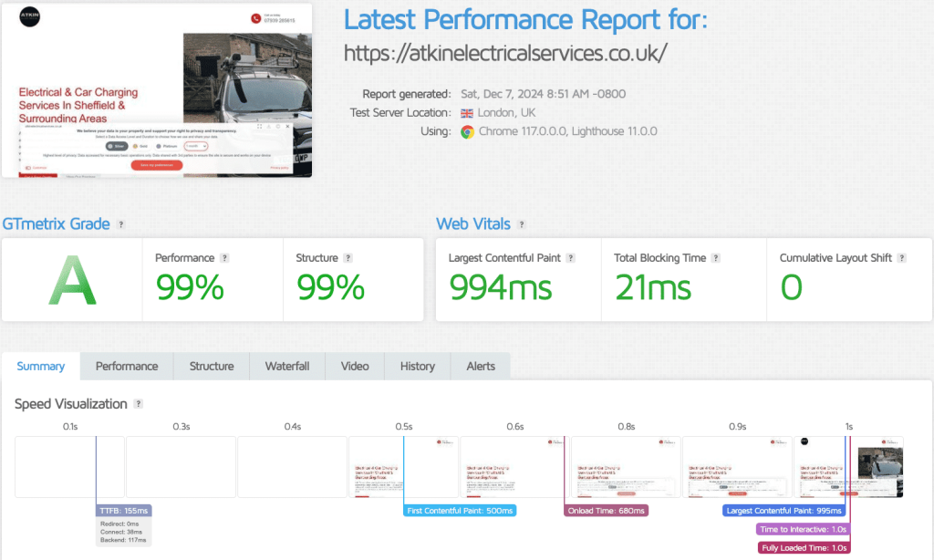Click the site screenshot thumbnail

(x=157, y=90)
